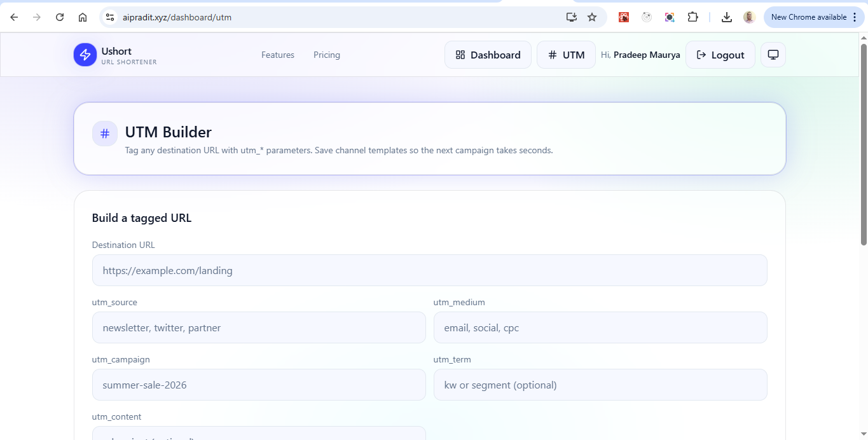Click the Logout button

(720, 55)
